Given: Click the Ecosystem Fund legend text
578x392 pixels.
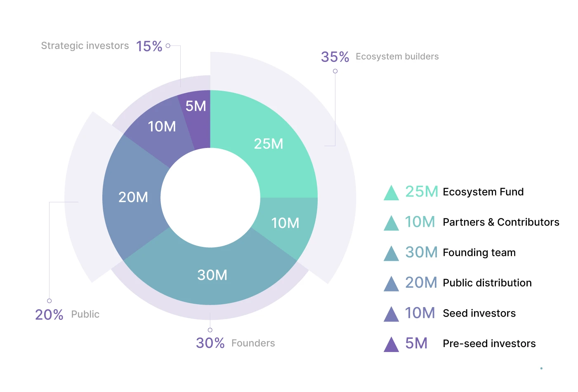Looking at the screenshot, I should 483,192.
